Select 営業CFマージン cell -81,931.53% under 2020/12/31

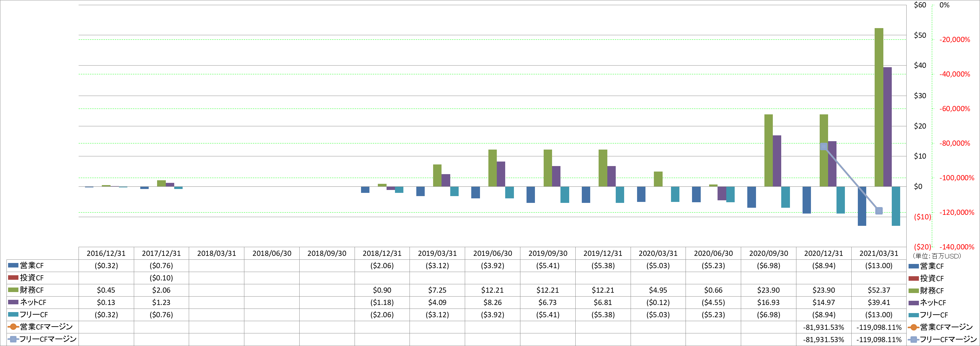[x=824, y=327]
